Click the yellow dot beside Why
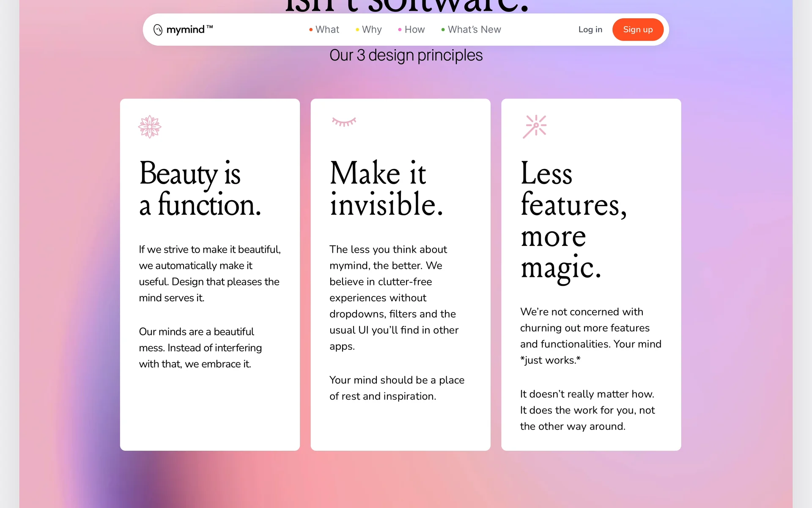812x508 pixels. (x=357, y=30)
